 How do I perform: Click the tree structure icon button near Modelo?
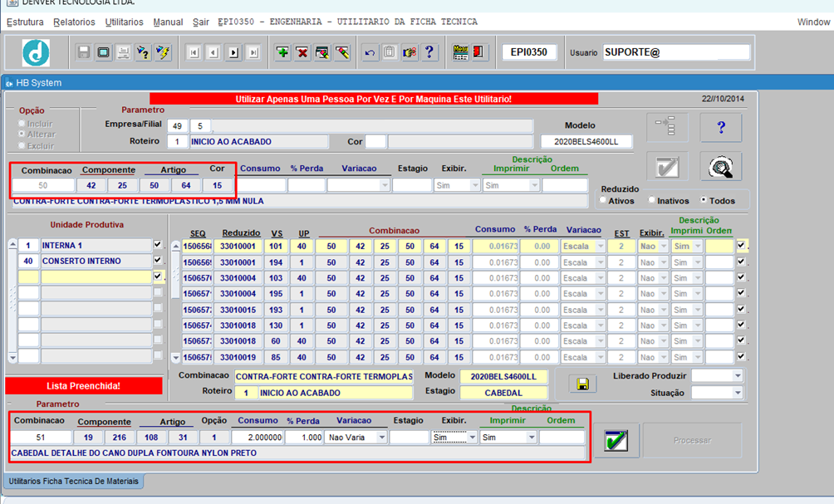click(x=667, y=127)
